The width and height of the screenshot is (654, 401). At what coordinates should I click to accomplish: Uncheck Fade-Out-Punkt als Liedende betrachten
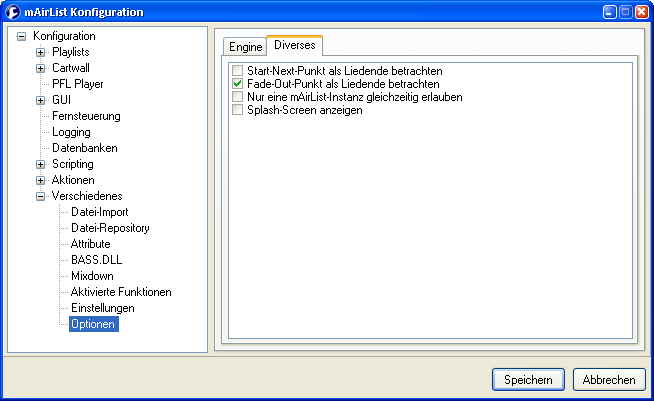237,84
